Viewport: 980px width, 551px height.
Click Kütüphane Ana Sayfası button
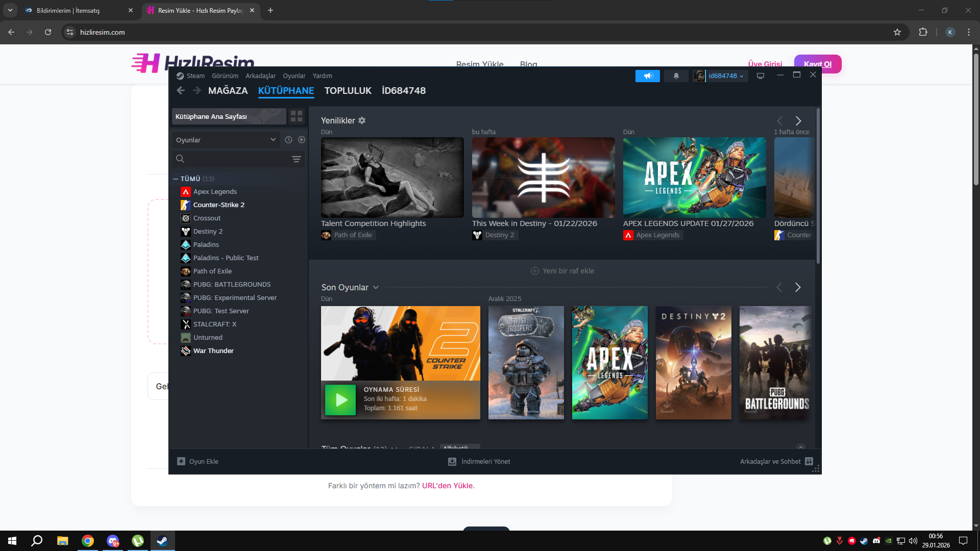pyautogui.click(x=229, y=116)
